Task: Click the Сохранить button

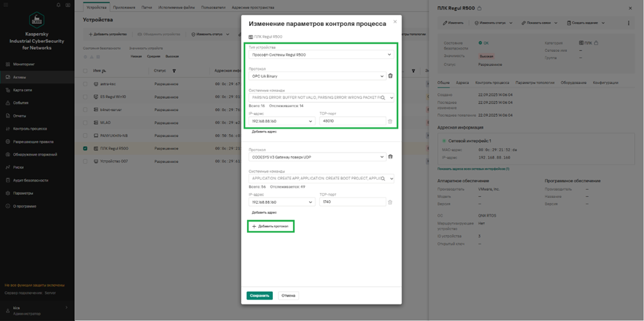Action: coord(260,296)
